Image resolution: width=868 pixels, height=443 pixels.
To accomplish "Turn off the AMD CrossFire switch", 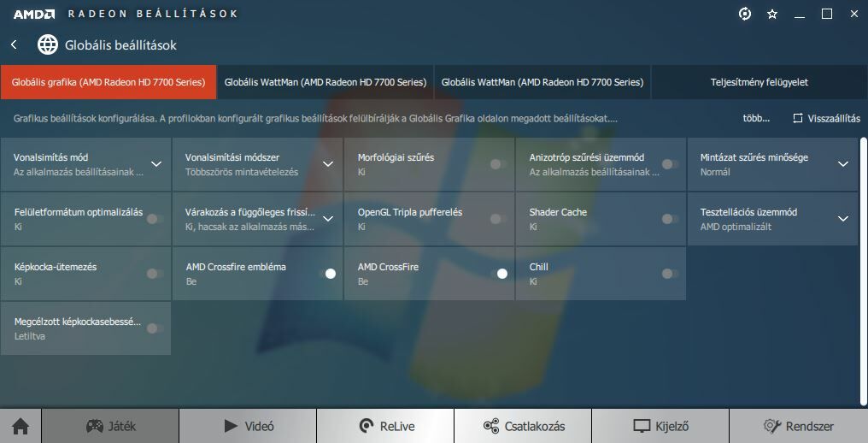I will (x=499, y=274).
